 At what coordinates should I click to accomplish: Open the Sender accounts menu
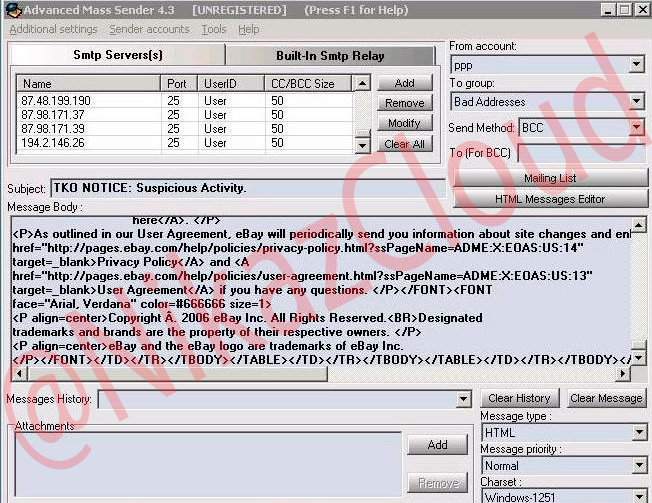click(x=149, y=29)
